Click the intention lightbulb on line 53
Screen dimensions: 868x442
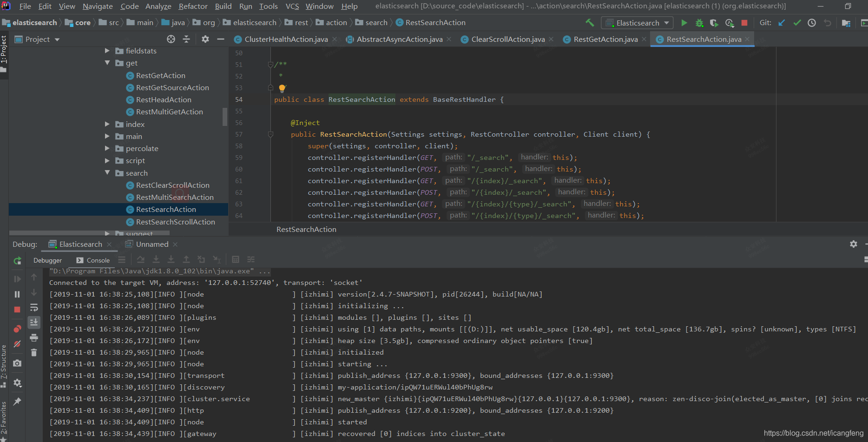[x=282, y=88]
